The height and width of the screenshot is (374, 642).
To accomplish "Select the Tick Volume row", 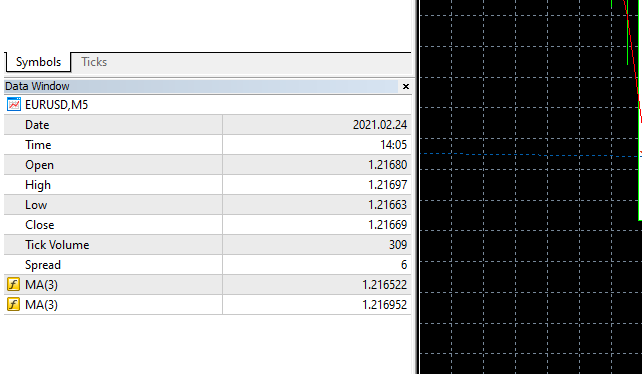I will [x=208, y=245].
